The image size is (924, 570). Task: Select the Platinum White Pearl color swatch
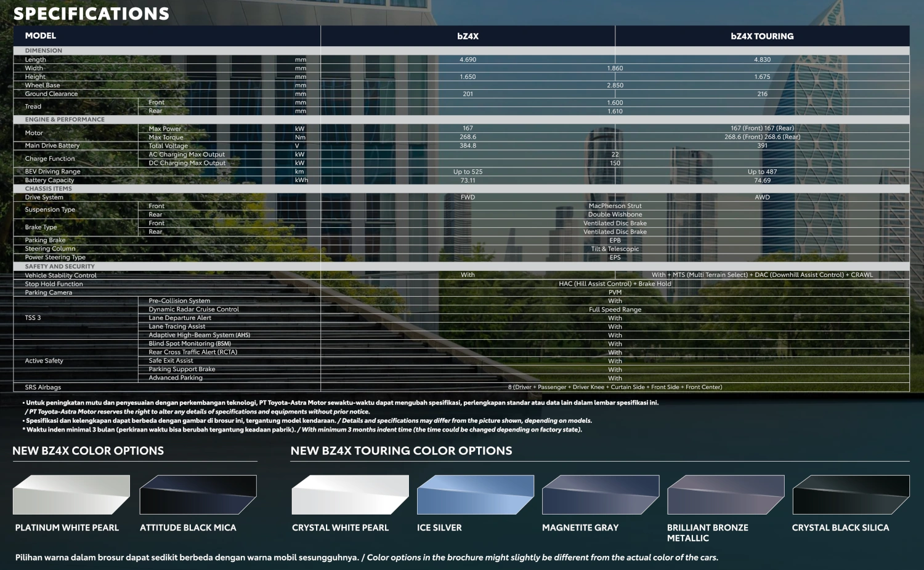(71, 494)
